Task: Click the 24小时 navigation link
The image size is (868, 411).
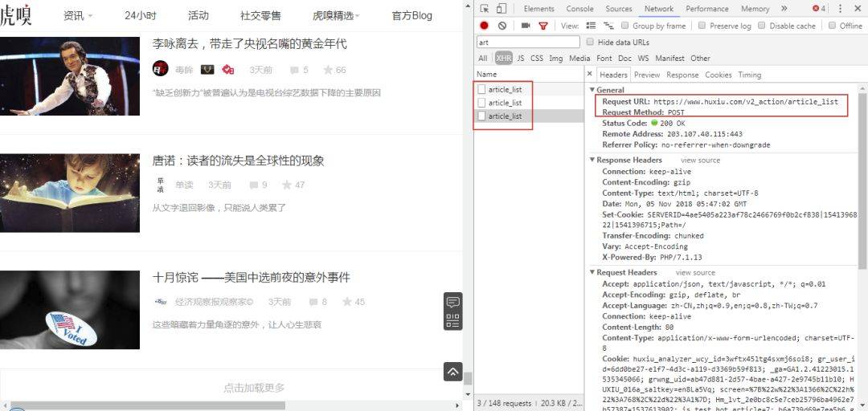Action: [x=141, y=15]
